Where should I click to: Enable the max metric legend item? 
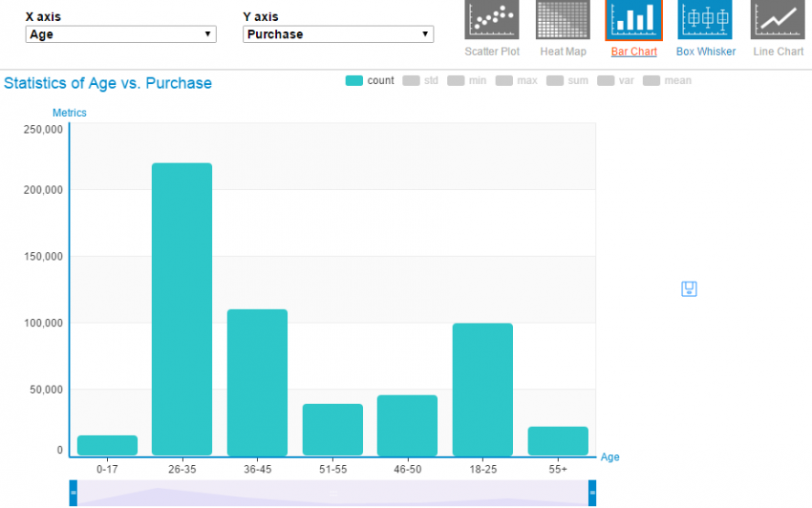(516, 81)
